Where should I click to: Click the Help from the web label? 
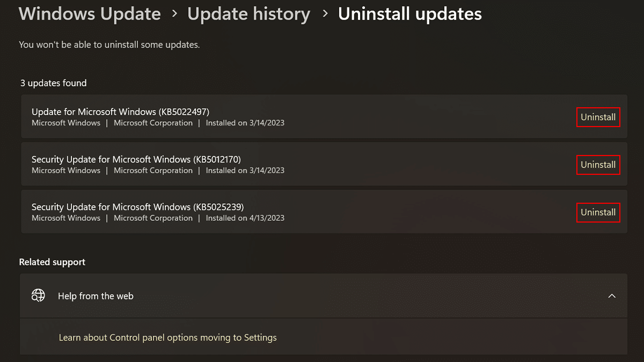point(96,296)
